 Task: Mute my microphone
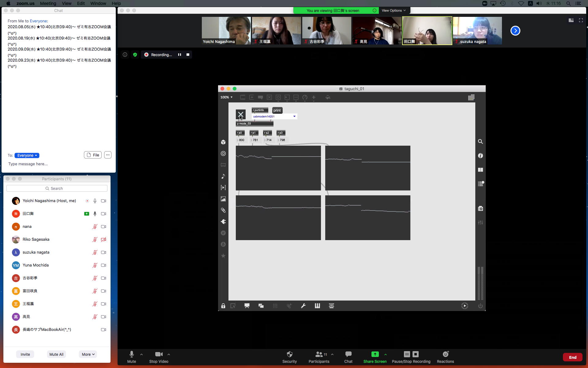(x=131, y=354)
